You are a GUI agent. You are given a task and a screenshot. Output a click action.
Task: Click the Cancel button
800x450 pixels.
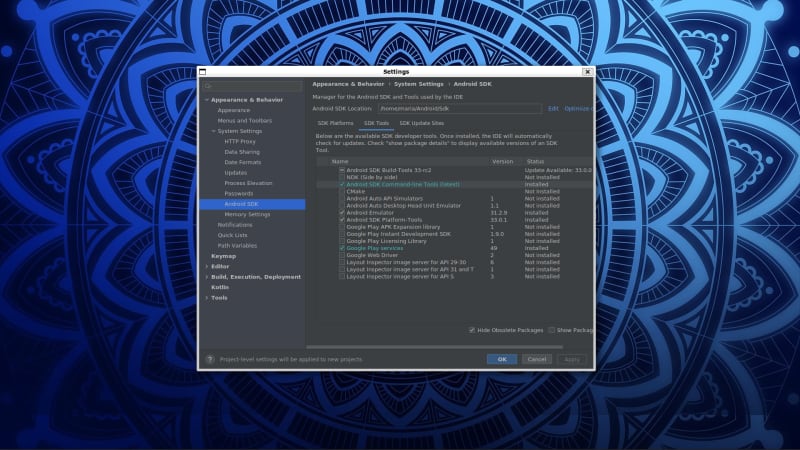click(537, 360)
